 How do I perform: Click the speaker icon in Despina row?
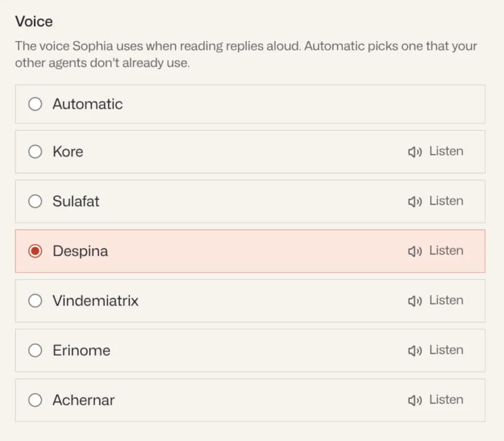pos(415,251)
